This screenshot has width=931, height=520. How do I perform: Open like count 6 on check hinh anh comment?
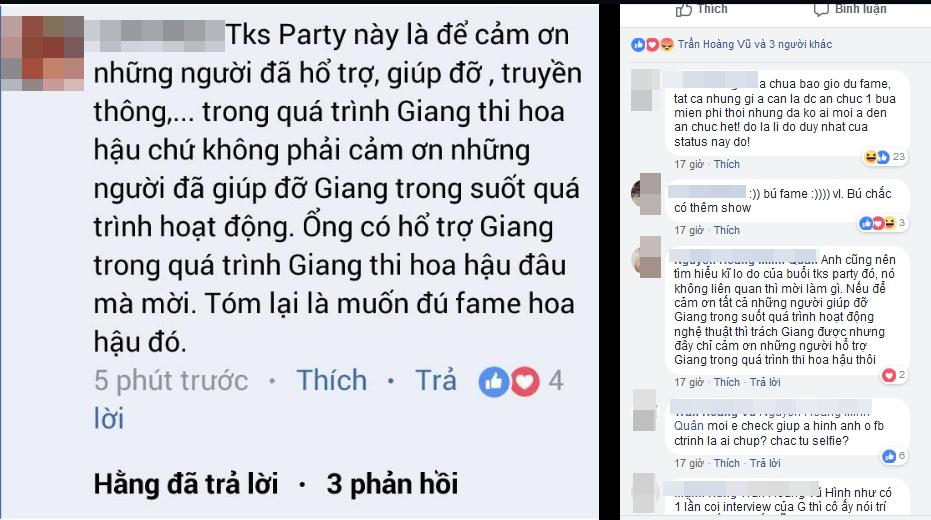pos(894,456)
